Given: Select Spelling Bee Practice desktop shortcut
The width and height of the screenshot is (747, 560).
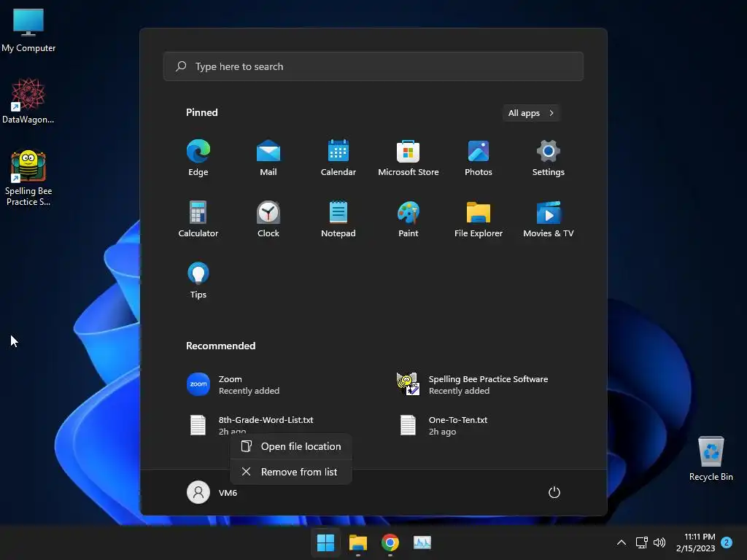Looking at the screenshot, I should [28, 178].
